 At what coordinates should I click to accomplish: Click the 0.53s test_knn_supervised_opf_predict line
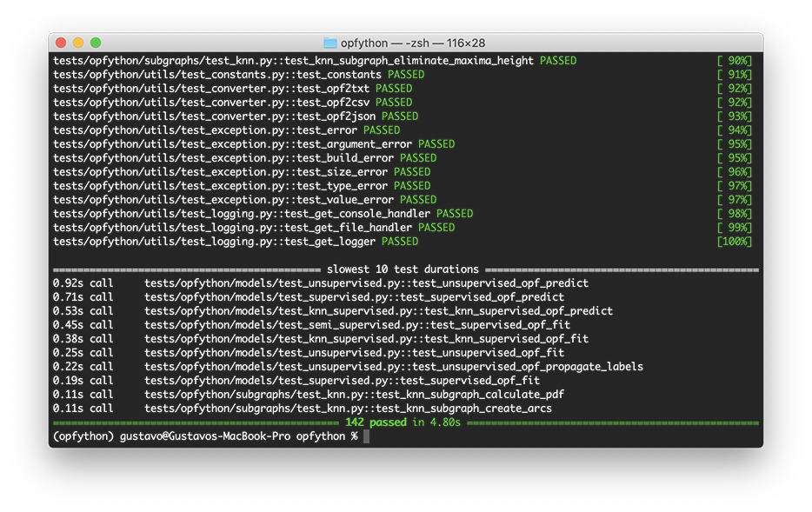click(x=333, y=311)
